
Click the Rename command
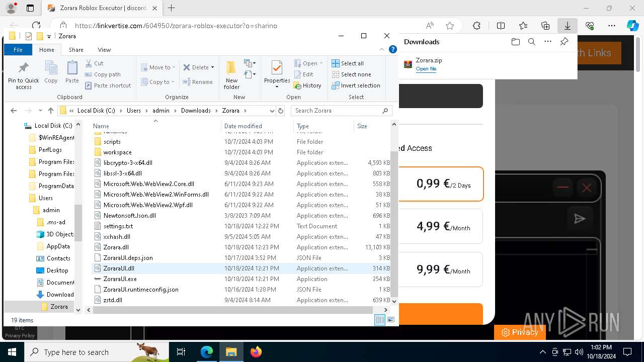[197, 82]
